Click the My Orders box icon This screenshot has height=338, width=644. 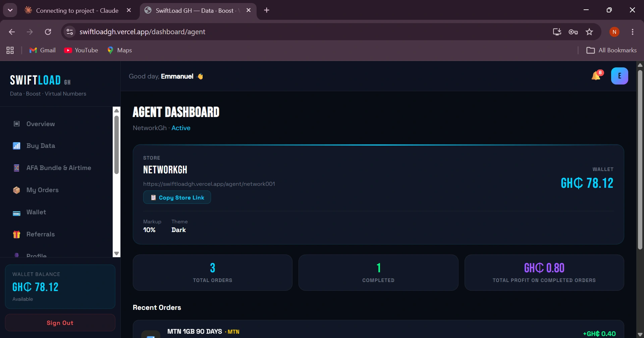click(16, 190)
